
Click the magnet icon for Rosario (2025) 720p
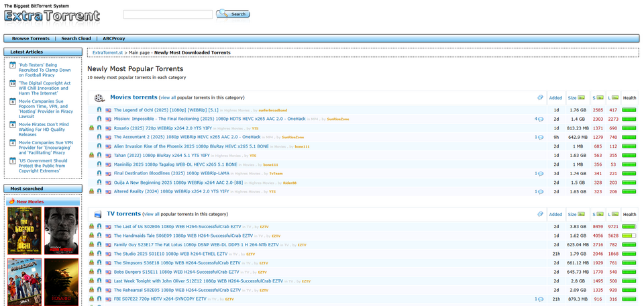[99, 128]
